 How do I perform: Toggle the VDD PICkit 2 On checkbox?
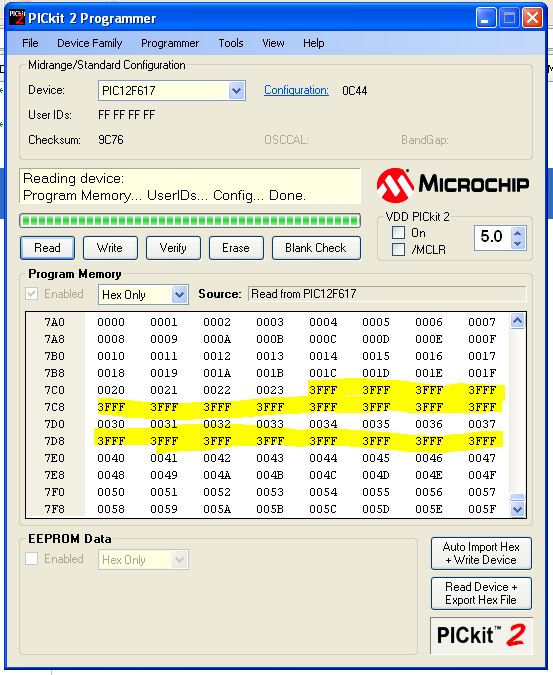(399, 233)
